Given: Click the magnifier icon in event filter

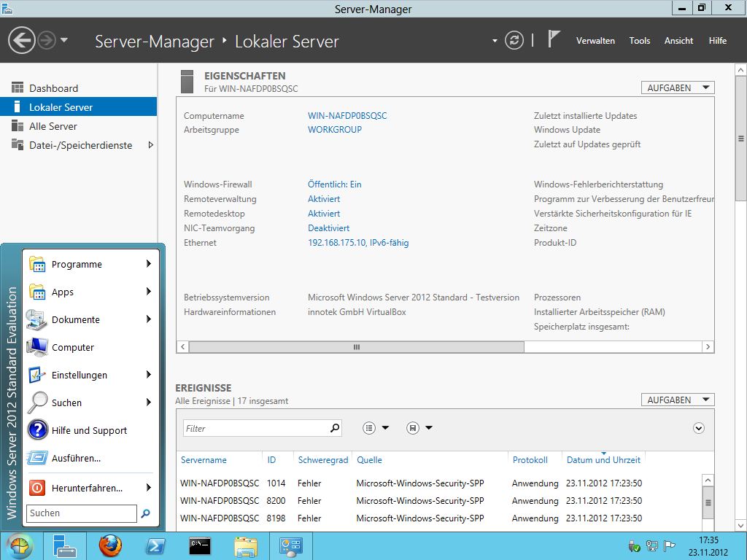Looking at the screenshot, I should tap(335, 428).
